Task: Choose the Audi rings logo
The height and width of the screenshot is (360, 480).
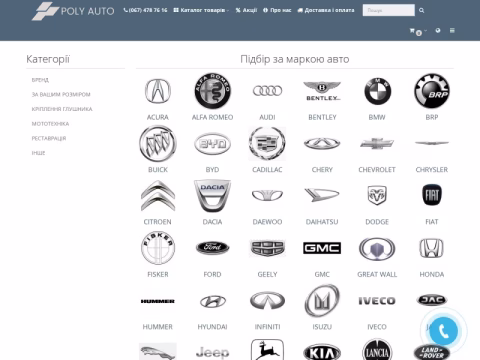Action: pyautogui.click(x=267, y=91)
